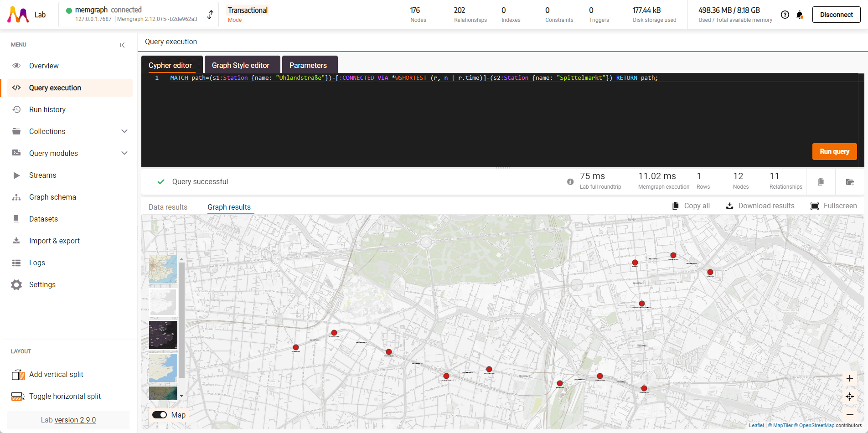
Task: Click the Run query button
Action: point(834,151)
